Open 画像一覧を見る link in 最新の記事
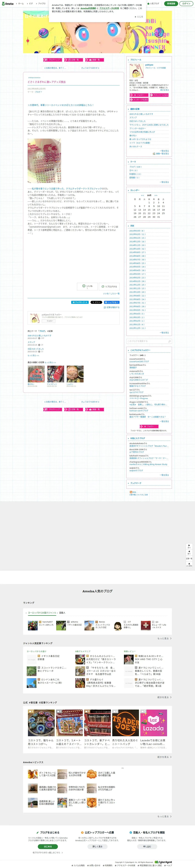Screen dimensions: 195x868 (161, 154)
